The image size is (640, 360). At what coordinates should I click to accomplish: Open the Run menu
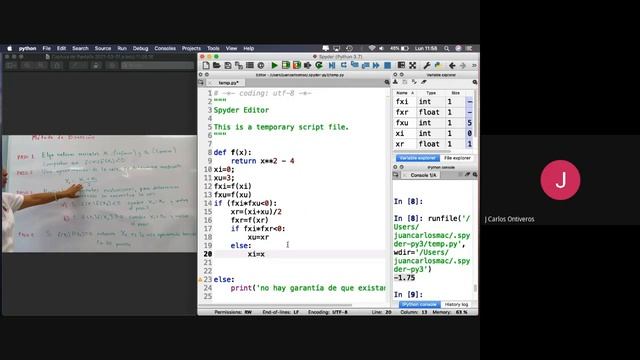pos(122,48)
